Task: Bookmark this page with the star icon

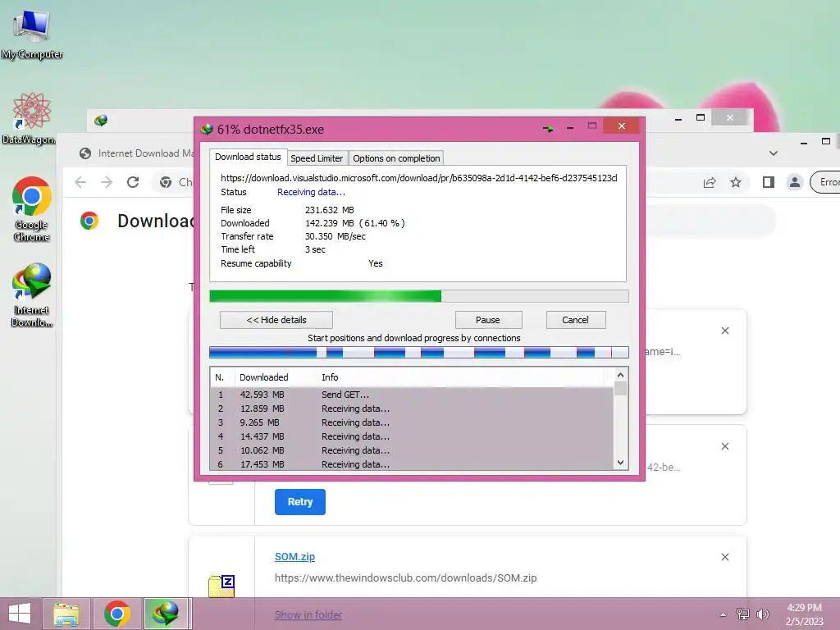Action: pyautogui.click(x=736, y=182)
